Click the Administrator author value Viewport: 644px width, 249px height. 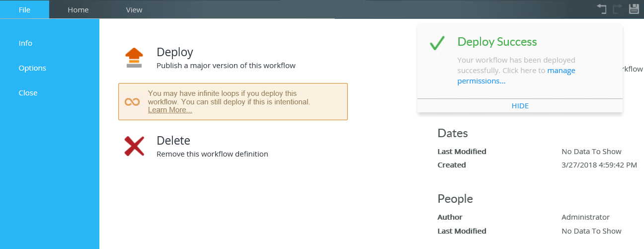tap(585, 217)
